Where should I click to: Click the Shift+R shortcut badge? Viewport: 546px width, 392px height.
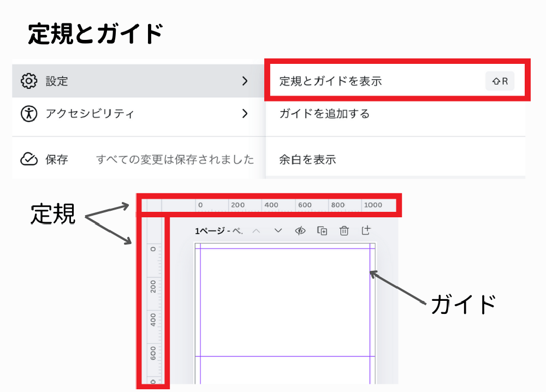tap(500, 81)
